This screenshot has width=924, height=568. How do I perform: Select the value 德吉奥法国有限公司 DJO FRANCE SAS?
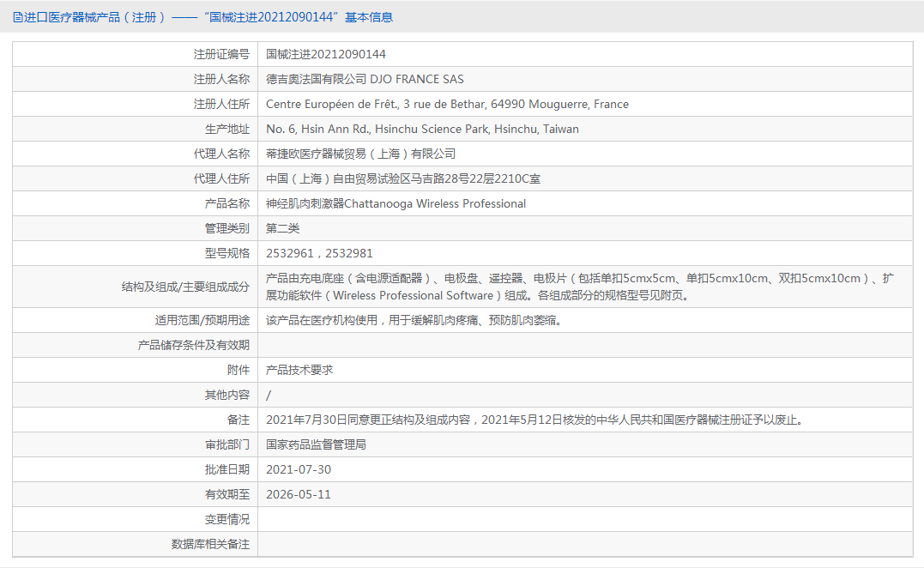pos(365,79)
